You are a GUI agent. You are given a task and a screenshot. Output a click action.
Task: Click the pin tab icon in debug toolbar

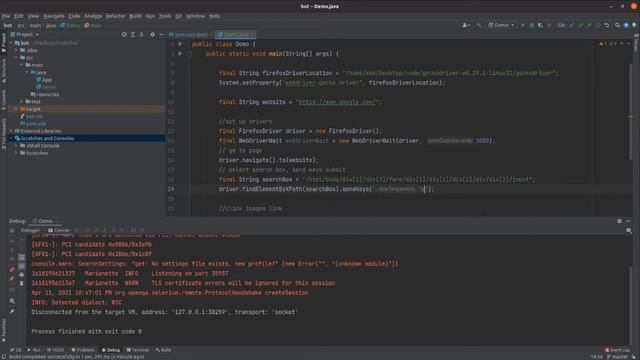click(x=12, y=311)
